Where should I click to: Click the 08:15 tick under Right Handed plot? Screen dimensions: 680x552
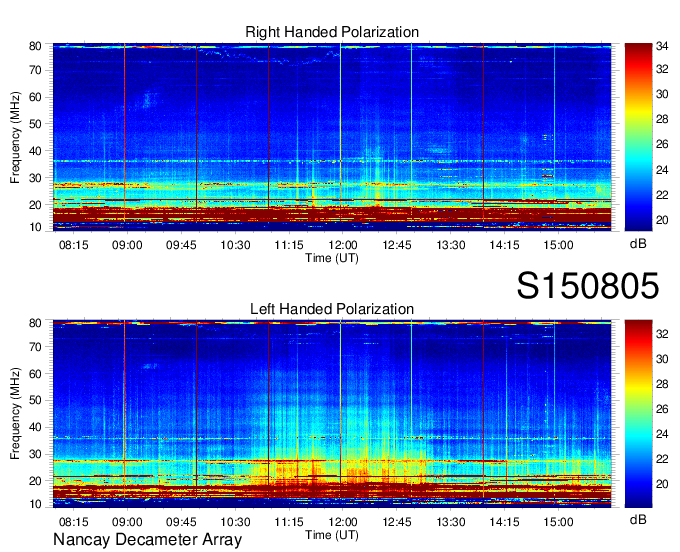pyautogui.click(x=74, y=245)
